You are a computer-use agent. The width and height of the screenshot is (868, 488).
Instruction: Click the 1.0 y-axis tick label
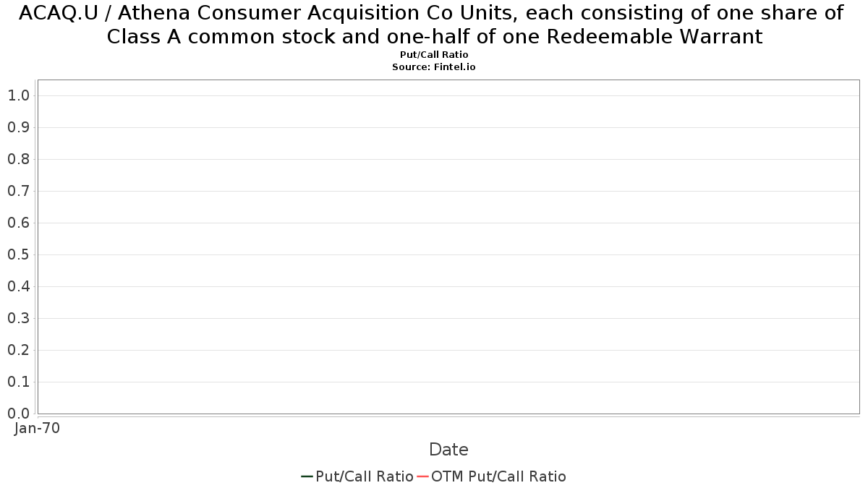pos(18,95)
